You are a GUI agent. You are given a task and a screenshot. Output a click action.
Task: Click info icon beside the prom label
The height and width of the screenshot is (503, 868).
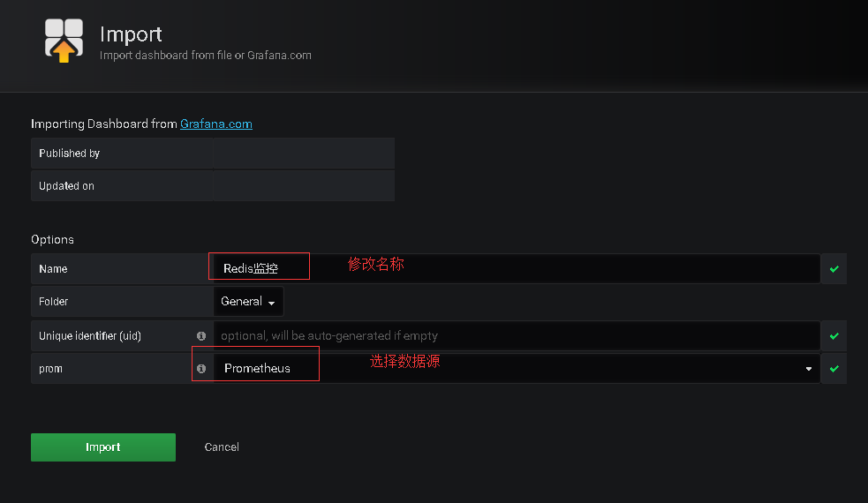click(x=201, y=368)
